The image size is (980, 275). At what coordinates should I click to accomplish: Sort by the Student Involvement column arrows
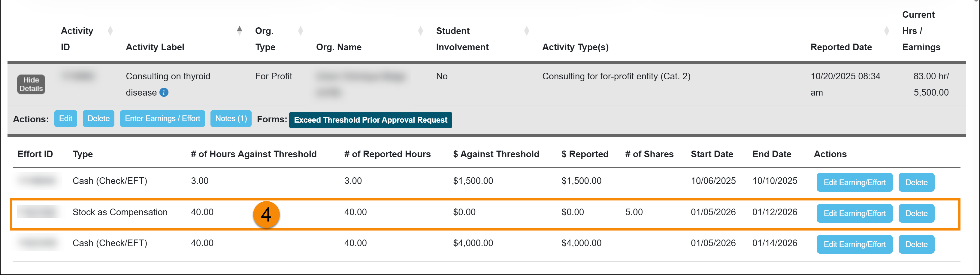pyautogui.click(x=527, y=30)
